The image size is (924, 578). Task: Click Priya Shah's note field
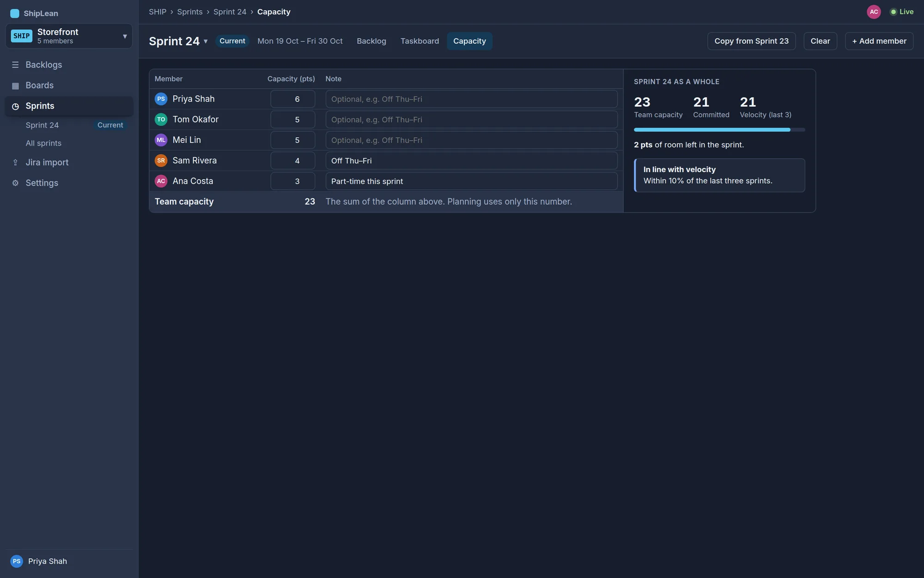471,99
